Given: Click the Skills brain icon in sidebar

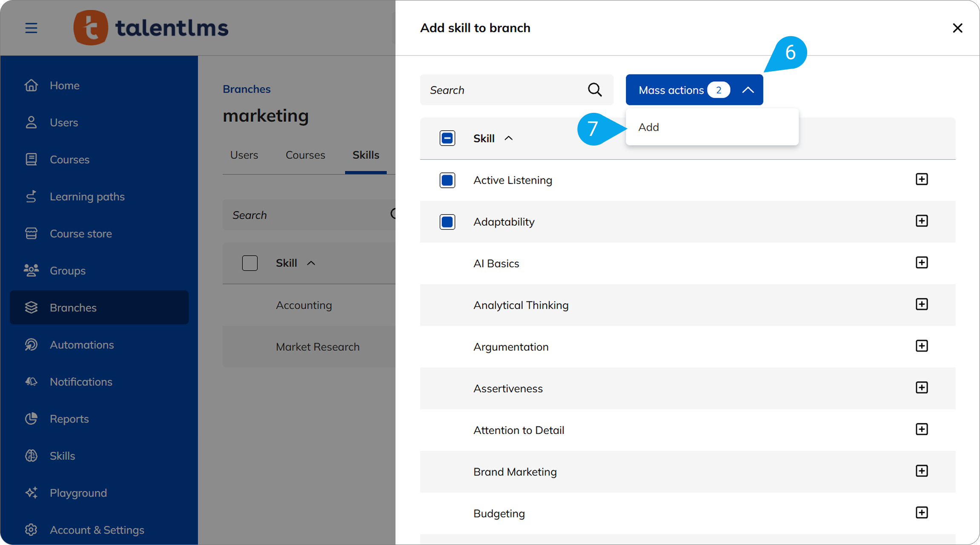Looking at the screenshot, I should [x=31, y=456].
